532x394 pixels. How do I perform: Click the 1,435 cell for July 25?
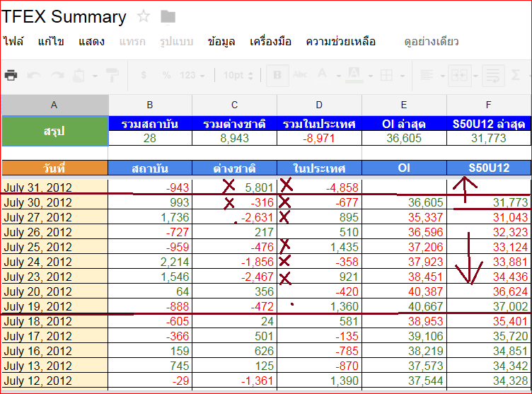point(319,247)
